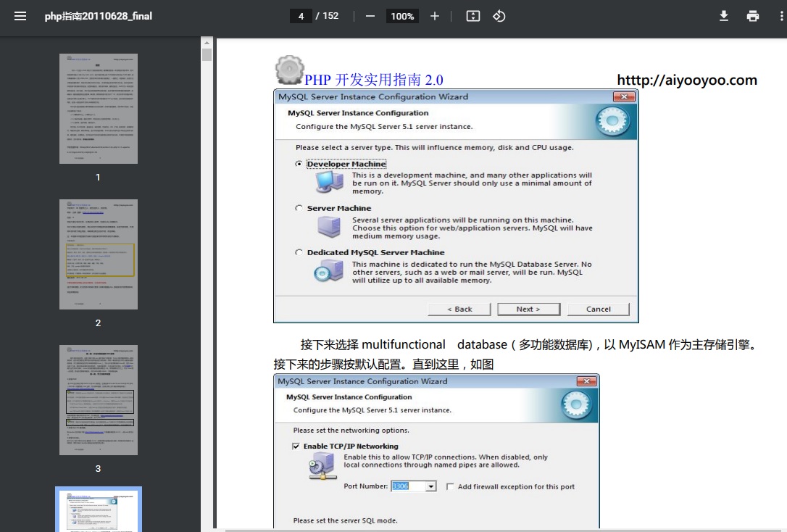This screenshot has width=787, height=532.
Task: Download the PDF file
Action: pos(723,16)
